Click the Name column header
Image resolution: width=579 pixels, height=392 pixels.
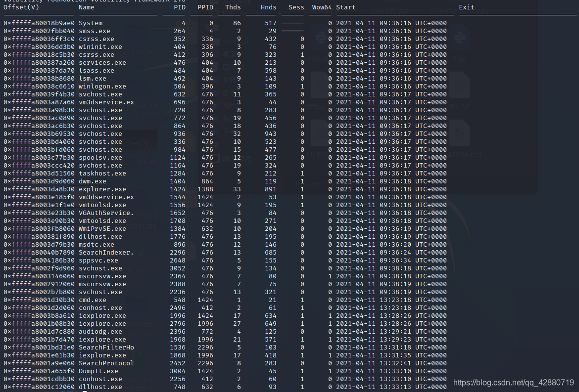tap(87, 7)
